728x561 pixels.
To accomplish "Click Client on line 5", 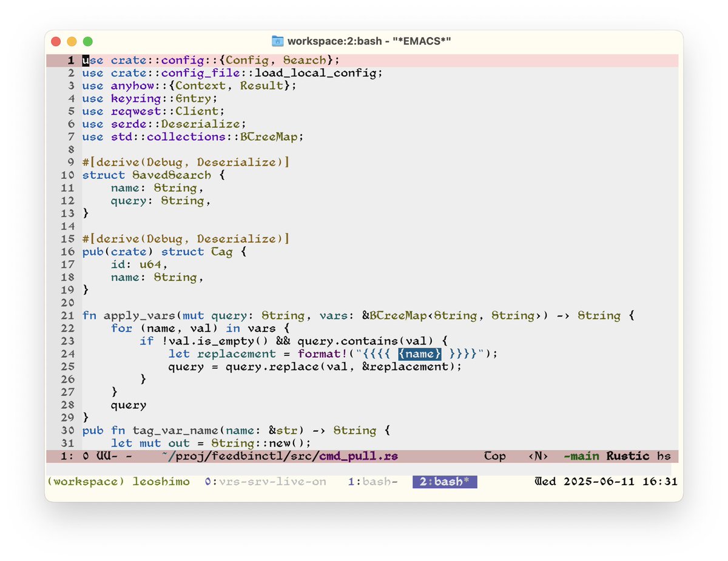I will click(197, 111).
